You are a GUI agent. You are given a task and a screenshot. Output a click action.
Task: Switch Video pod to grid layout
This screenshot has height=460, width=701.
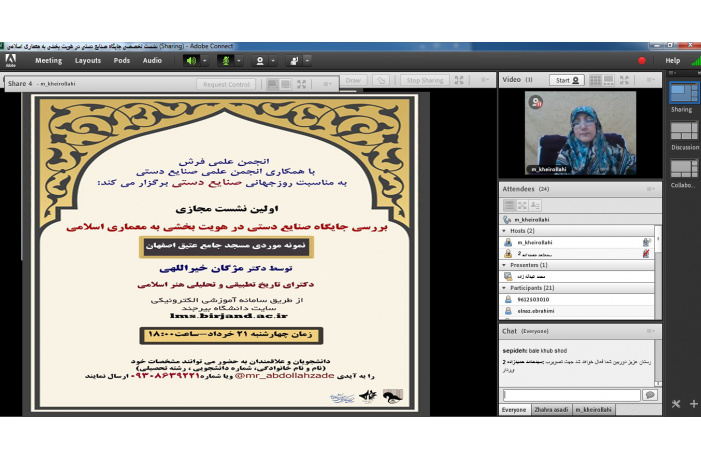pos(595,80)
